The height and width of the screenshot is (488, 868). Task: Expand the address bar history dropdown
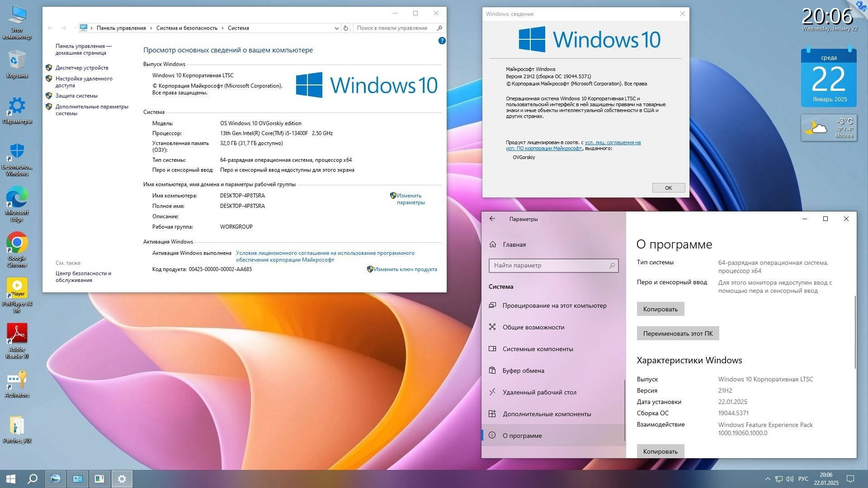[336, 28]
